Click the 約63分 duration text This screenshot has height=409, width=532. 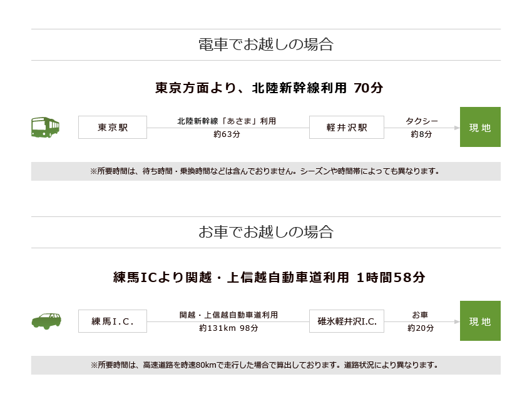[x=227, y=134]
